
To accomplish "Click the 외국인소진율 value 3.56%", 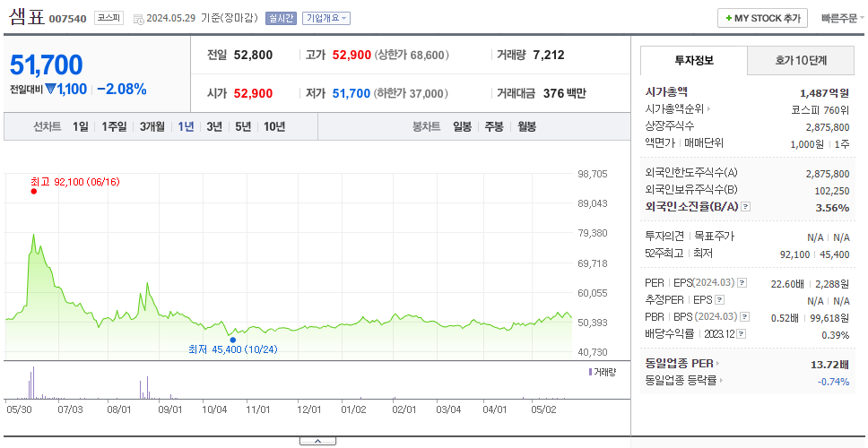I will 832,207.
